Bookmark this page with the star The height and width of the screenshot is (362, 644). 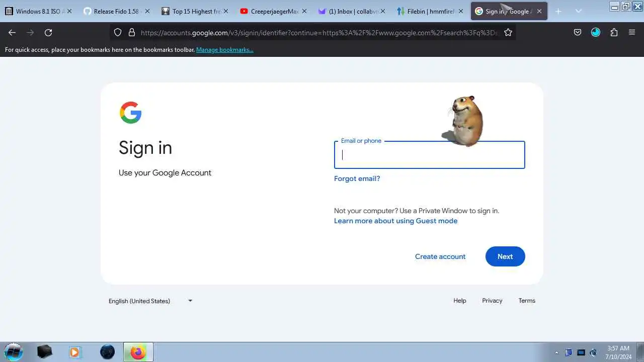[x=508, y=32]
